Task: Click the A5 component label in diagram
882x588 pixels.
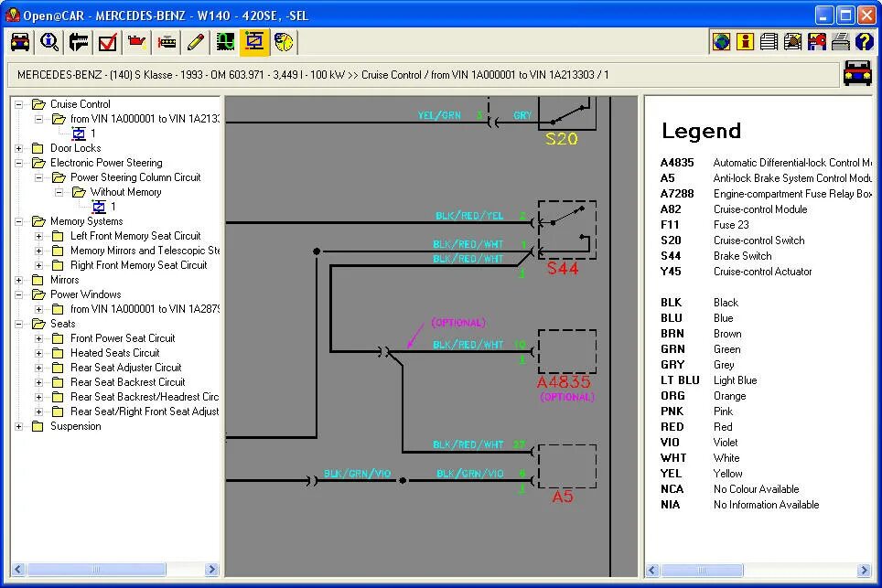Action: 563,497
